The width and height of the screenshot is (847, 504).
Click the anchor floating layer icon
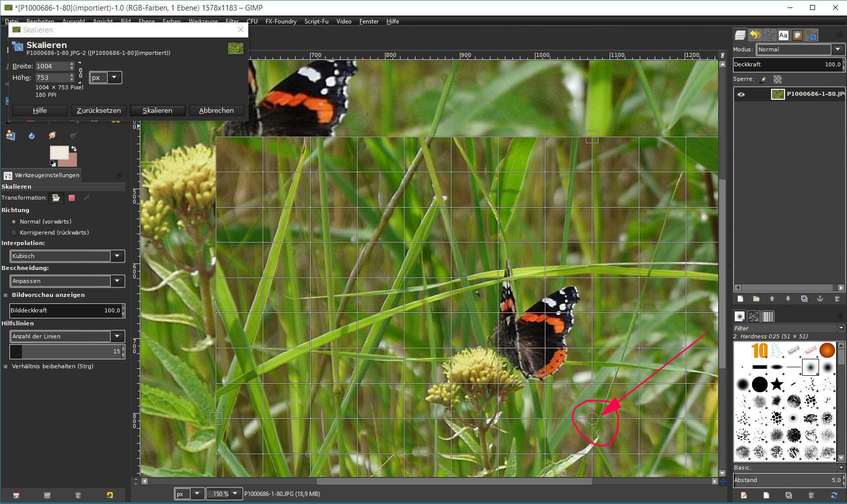point(820,299)
